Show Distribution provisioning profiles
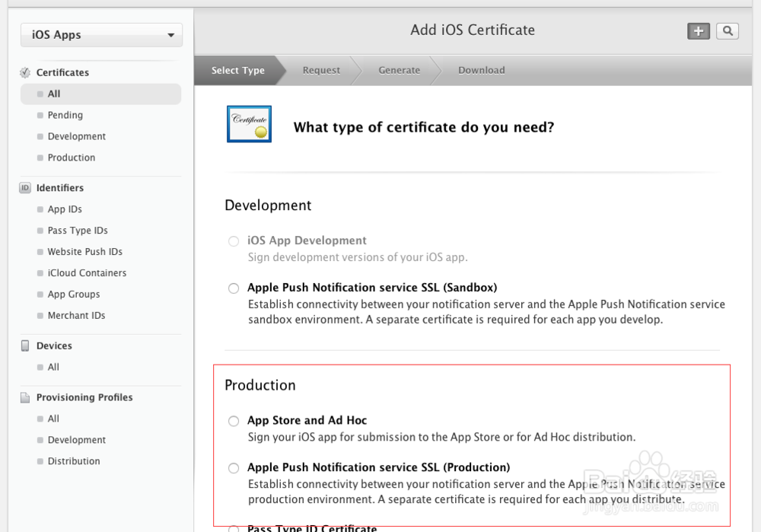Screen dimensions: 761x532 (73, 460)
